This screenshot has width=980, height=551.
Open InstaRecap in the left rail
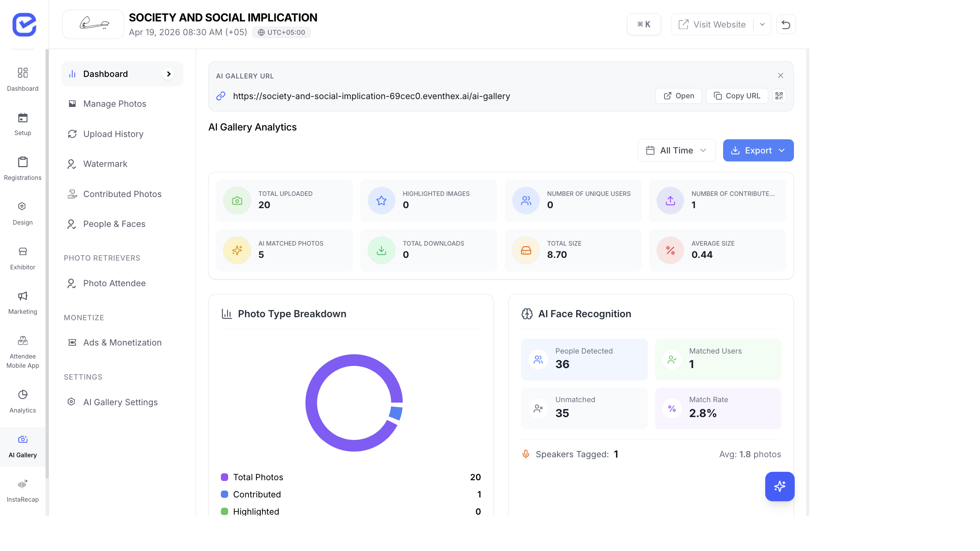[x=23, y=491]
